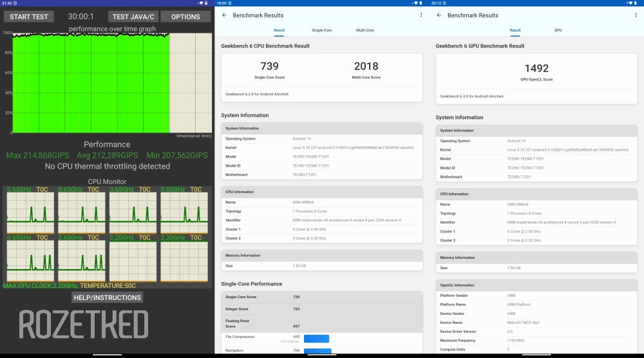Open the HELP/INSTRUCTIONS page
This screenshot has width=644, height=358.
(x=107, y=297)
